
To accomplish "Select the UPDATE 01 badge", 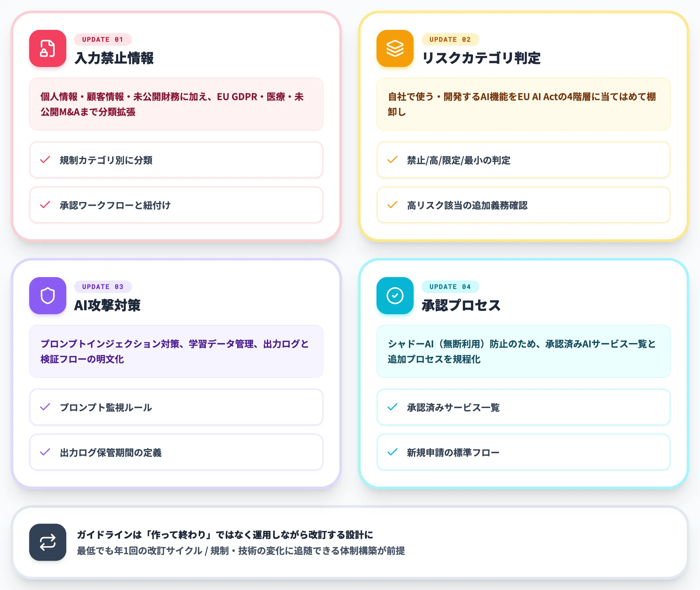I will [x=103, y=39].
